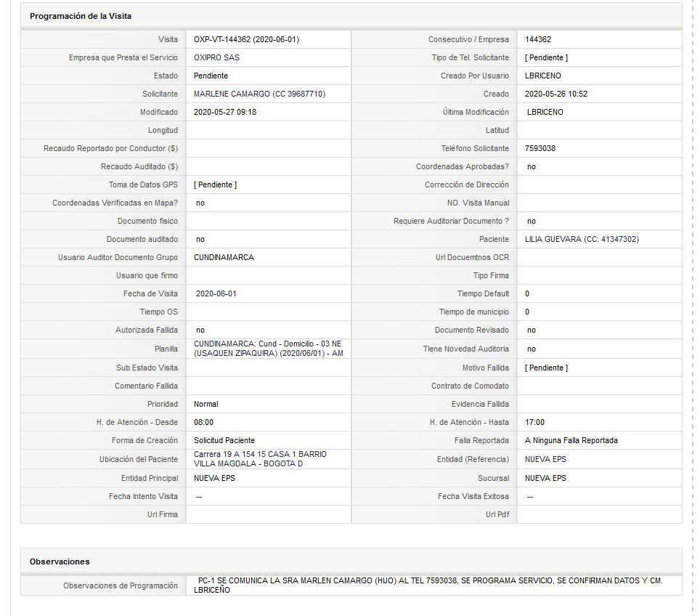Click the Consecutivo / Empresa value '144362'
Viewport: 700px width, 616px height.
point(538,39)
